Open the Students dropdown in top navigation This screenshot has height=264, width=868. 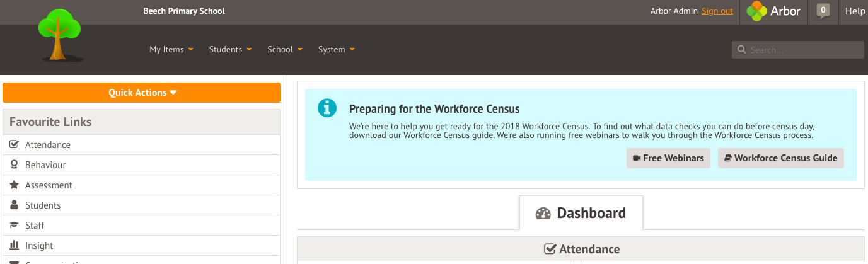[230, 49]
